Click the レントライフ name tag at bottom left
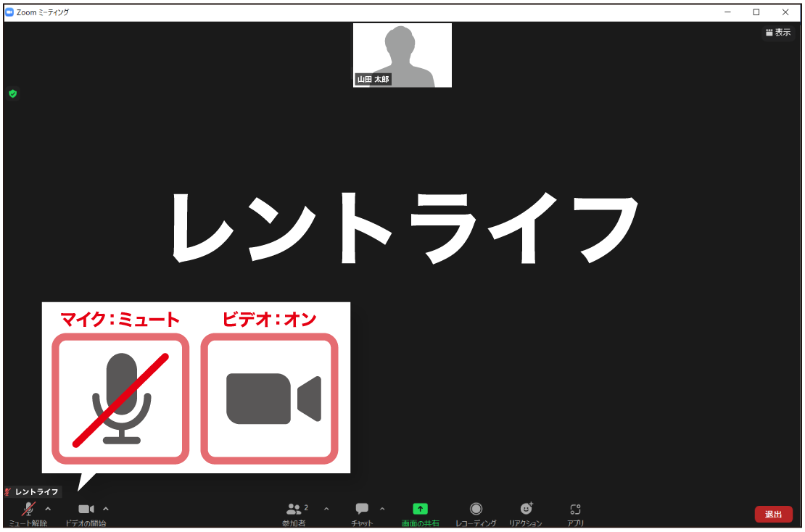Screen dimensions: 805x532 (x=33, y=491)
